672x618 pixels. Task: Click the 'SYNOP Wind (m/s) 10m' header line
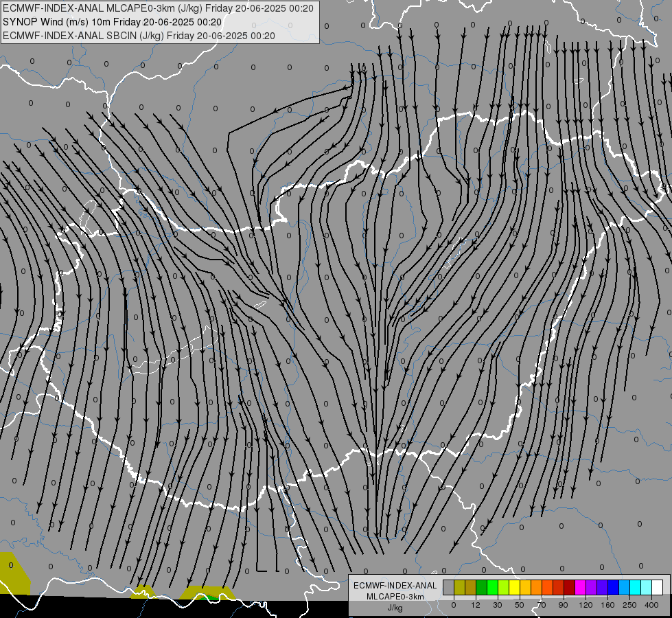[113, 22]
